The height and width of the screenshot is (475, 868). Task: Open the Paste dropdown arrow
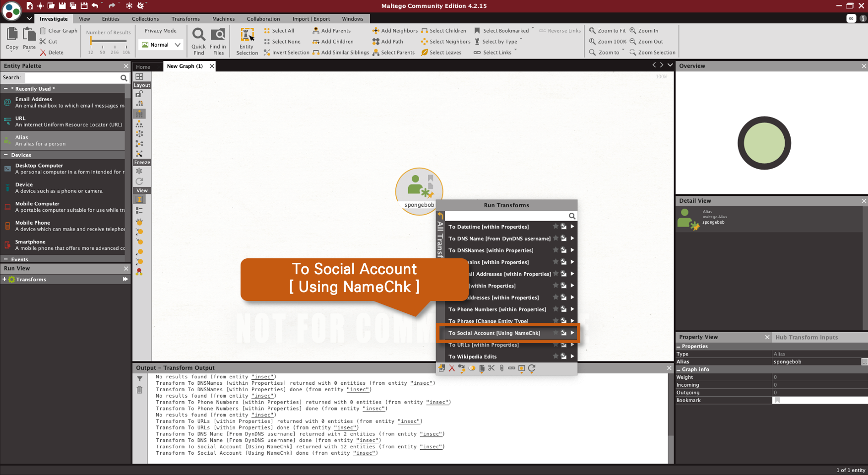tap(29, 51)
